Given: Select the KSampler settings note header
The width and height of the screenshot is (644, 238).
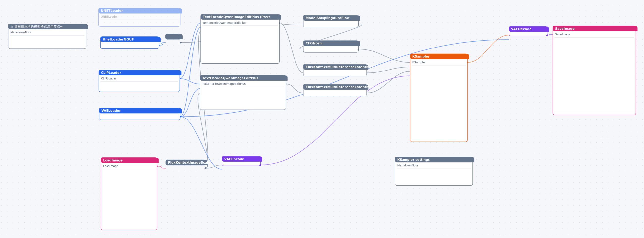Looking at the screenshot, I should (434, 160).
